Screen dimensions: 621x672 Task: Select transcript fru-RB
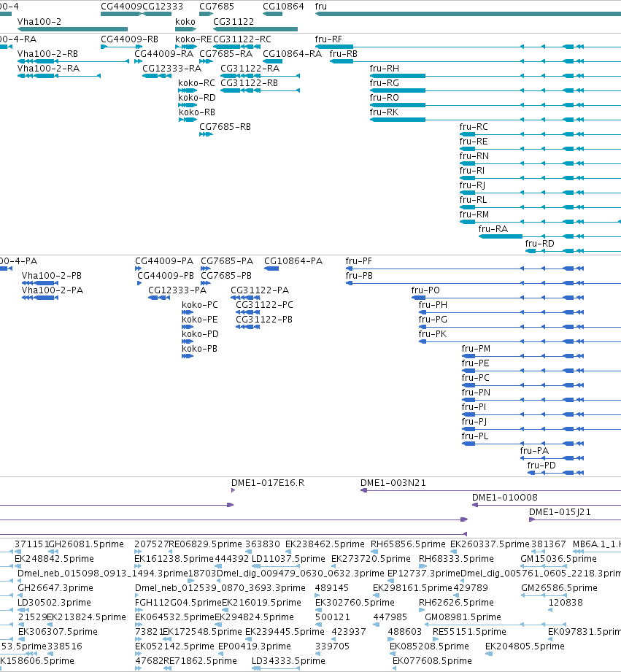click(x=343, y=54)
